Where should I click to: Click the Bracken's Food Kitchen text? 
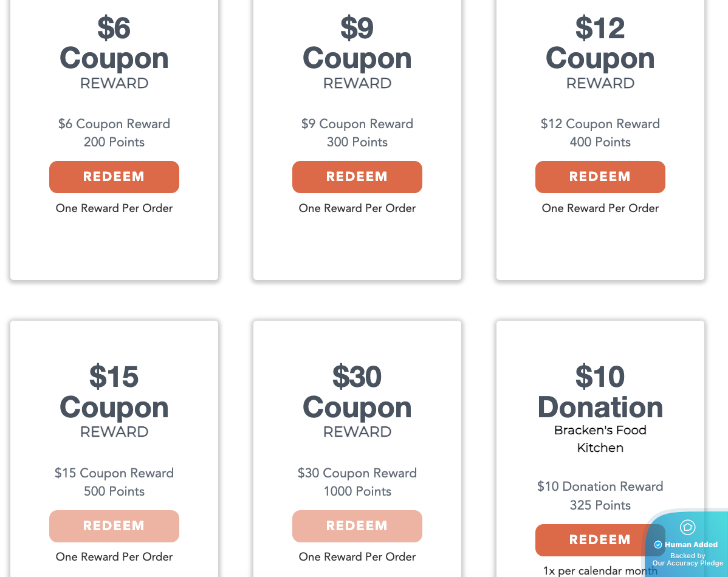click(600, 439)
